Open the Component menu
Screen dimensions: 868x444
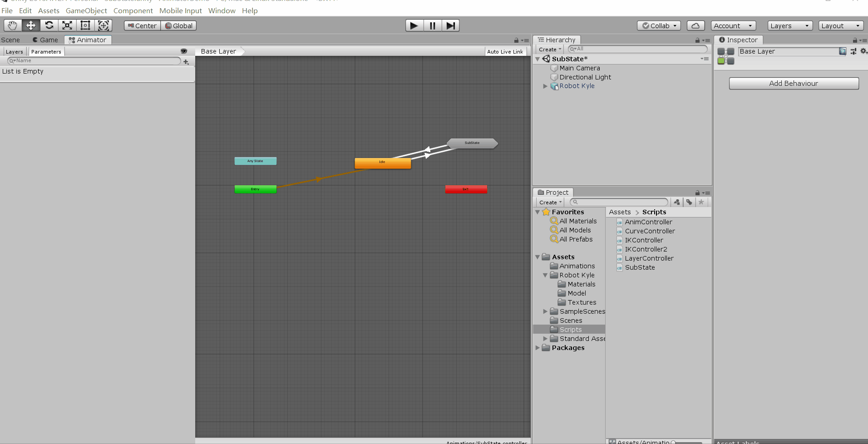[x=133, y=10]
